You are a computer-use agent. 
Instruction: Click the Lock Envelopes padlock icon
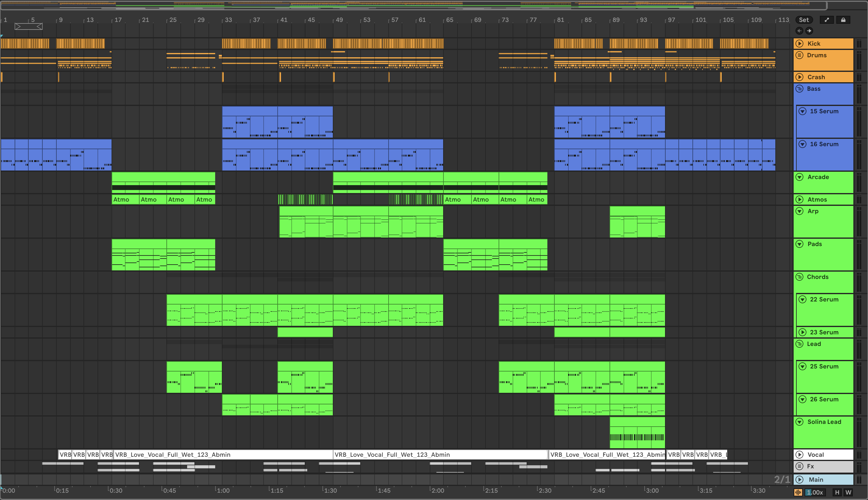(x=843, y=20)
